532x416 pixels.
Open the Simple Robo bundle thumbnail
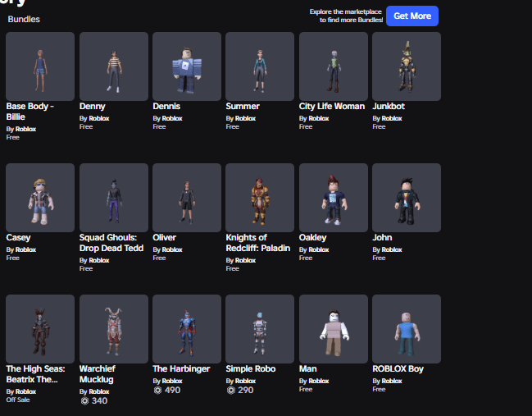tap(260, 329)
